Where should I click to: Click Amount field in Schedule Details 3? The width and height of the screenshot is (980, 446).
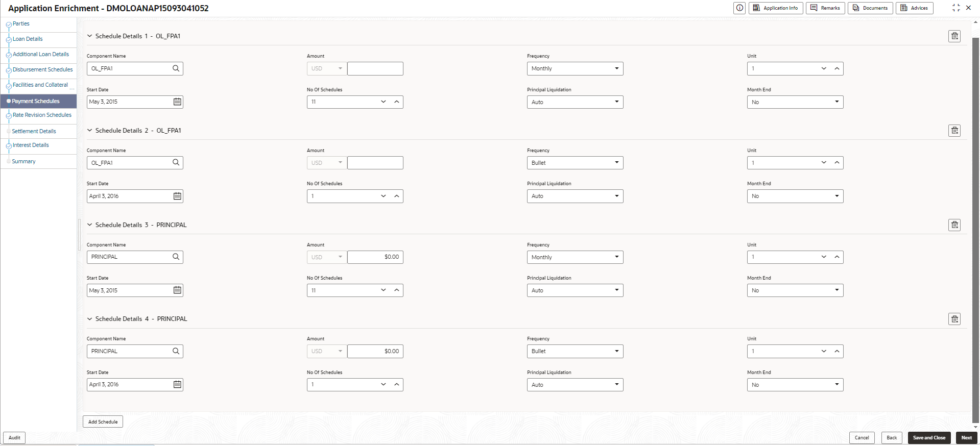375,257
